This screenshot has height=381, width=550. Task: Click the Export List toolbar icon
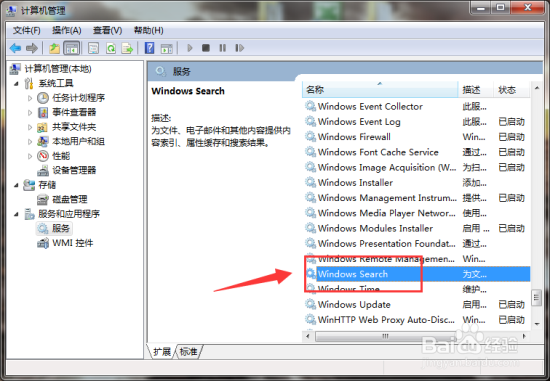pos(127,48)
